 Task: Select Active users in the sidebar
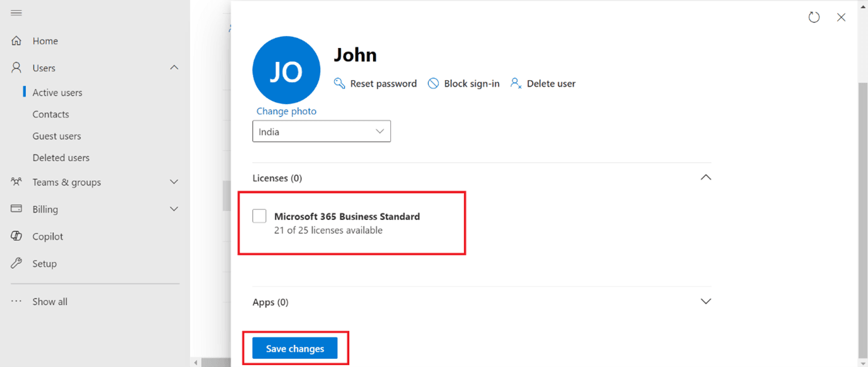57,92
